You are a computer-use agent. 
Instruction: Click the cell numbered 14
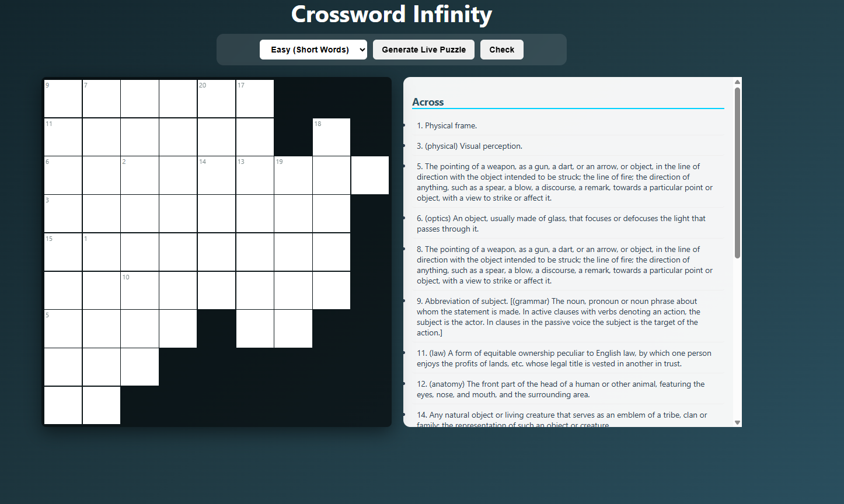tap(217, 175)
